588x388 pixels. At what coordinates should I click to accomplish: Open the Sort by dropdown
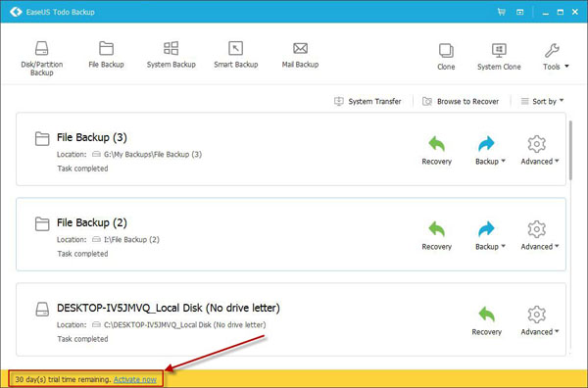pos(542,101)
